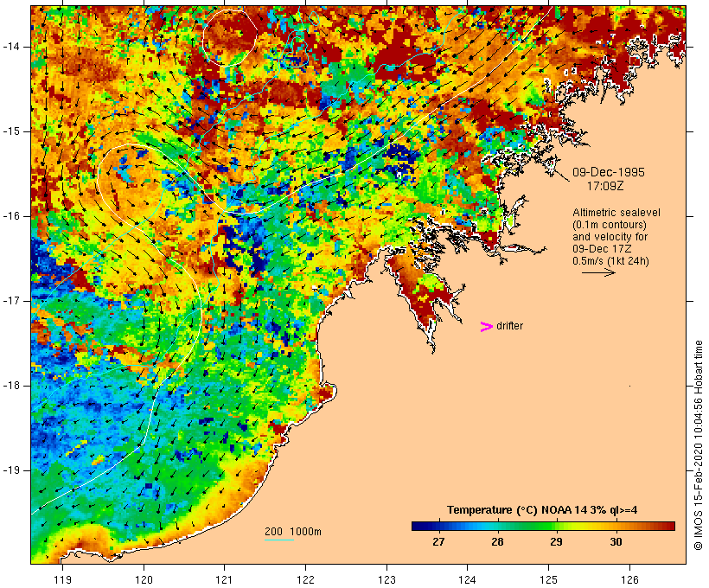Viewport: 709px width, 588px height.
Task: Click the temperature colorbar title text
Action: (x=542, y=510)
